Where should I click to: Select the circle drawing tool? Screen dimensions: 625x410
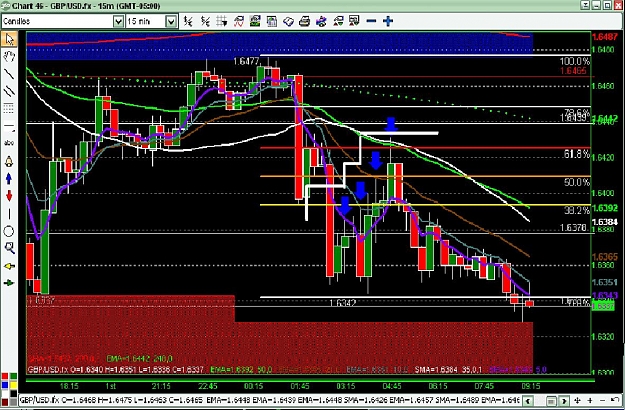coord(9,231)
